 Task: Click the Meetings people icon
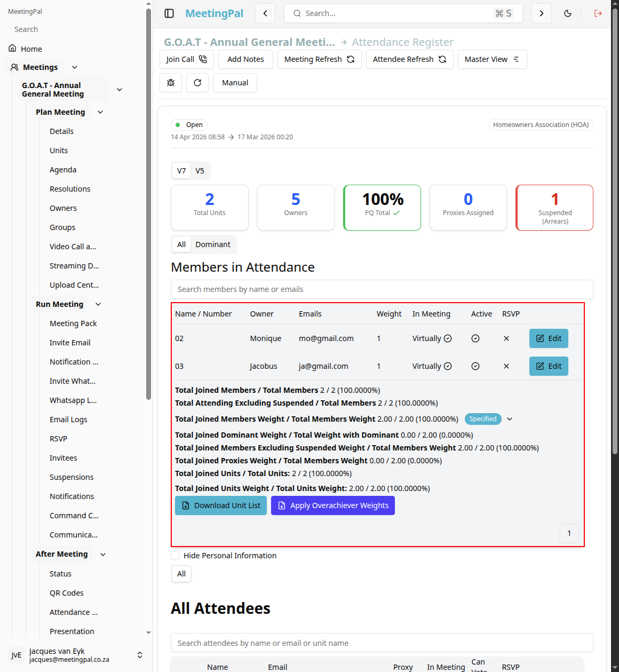(x=14, y=67)
